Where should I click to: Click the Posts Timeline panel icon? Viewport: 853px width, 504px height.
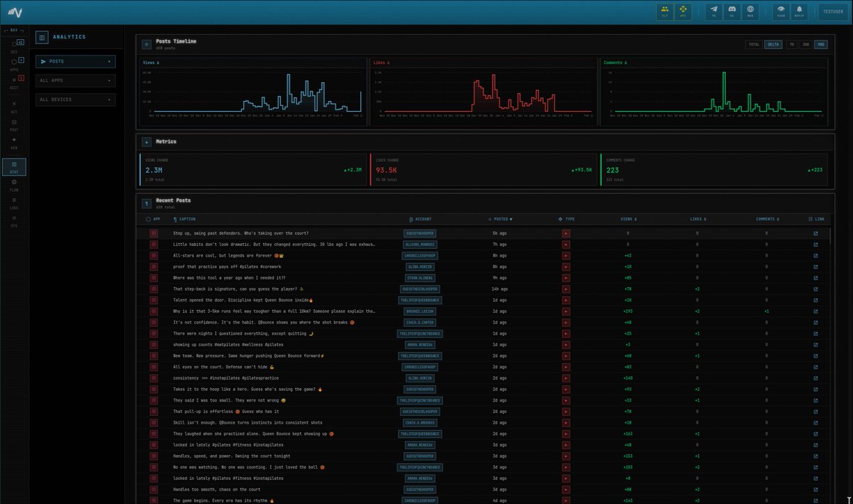[x=146, y=44]
